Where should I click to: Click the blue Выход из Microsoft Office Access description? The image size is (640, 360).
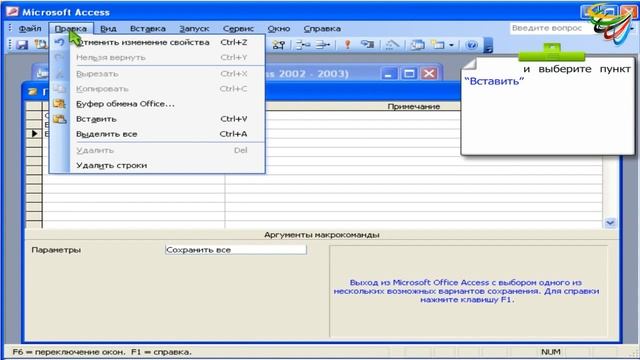pos(466,291)
